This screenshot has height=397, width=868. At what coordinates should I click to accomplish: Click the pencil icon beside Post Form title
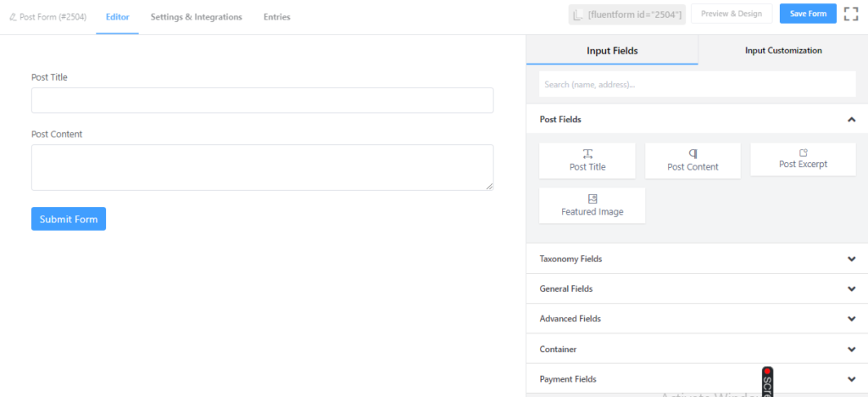13,17
